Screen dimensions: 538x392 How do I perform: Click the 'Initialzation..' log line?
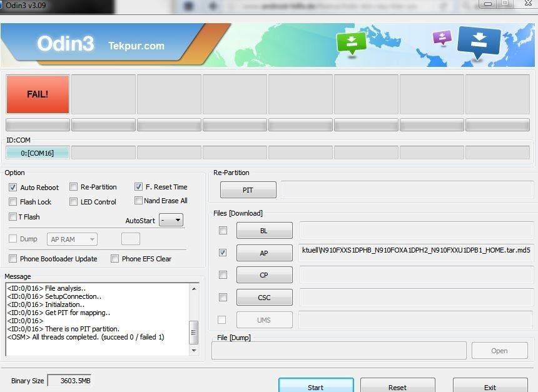46,304
